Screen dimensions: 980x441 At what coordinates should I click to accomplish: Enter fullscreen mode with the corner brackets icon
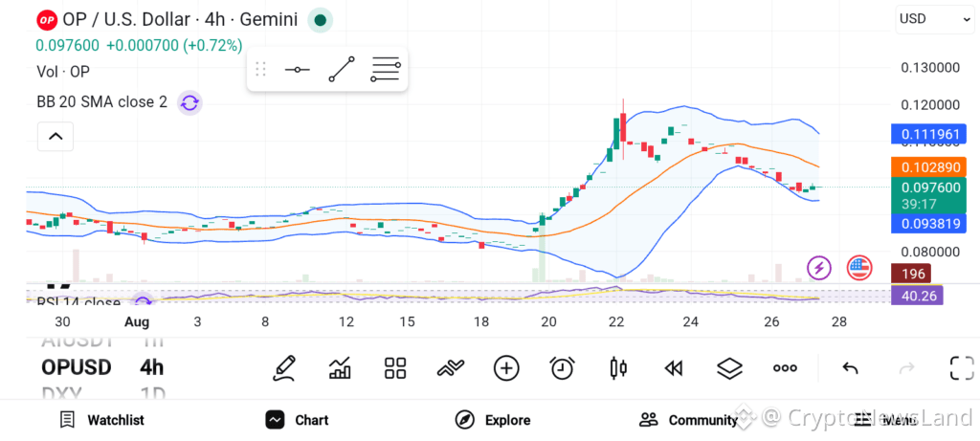tap(962, 368)
